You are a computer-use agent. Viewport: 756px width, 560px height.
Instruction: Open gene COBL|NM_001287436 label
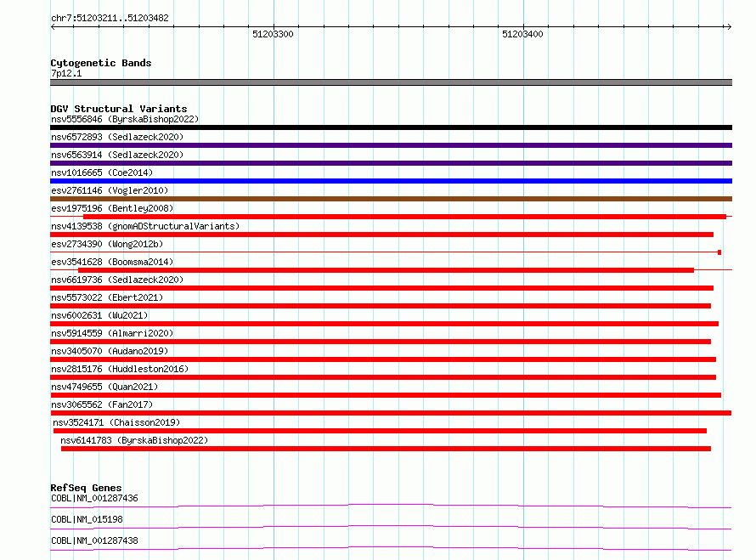(94, 498)
